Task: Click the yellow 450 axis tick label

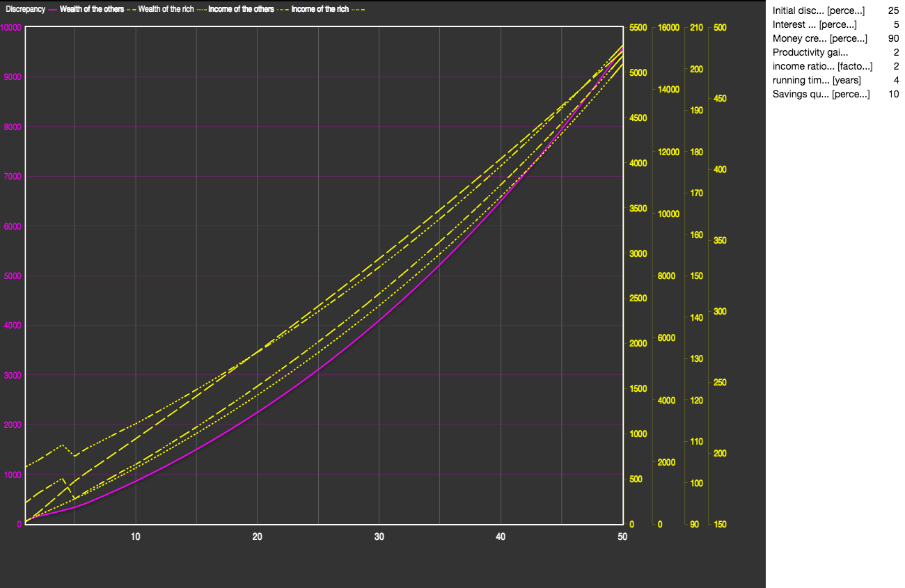Action: click(721, 99)
